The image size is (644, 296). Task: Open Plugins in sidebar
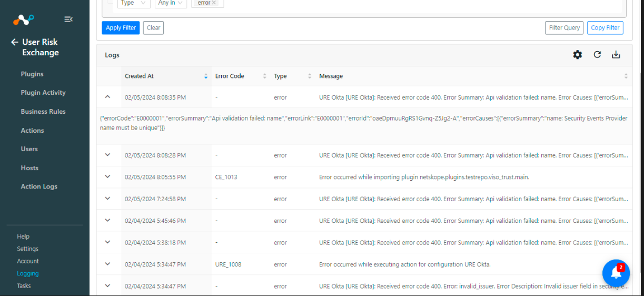(x=32, y=74)
